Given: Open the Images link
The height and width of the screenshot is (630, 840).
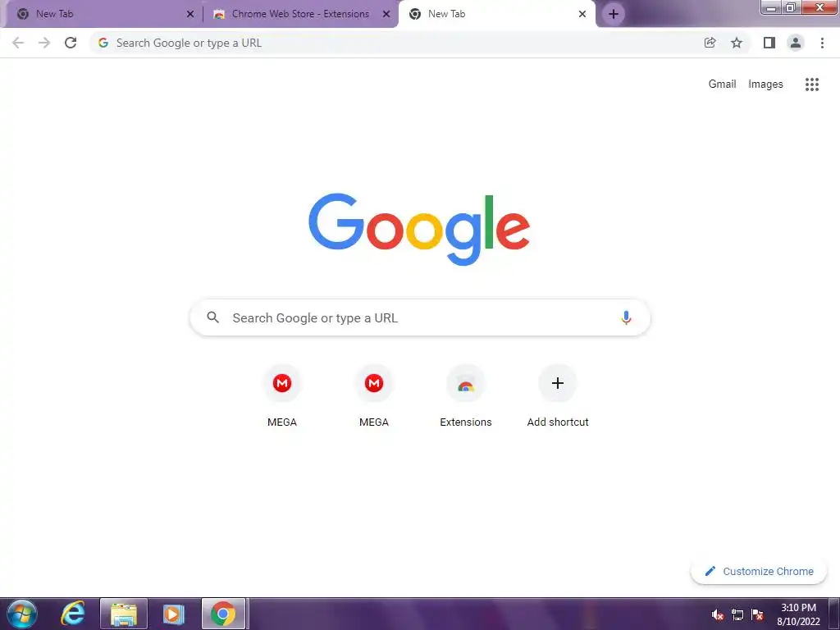Looking at the screenshot, I should (x=765, y=84).
